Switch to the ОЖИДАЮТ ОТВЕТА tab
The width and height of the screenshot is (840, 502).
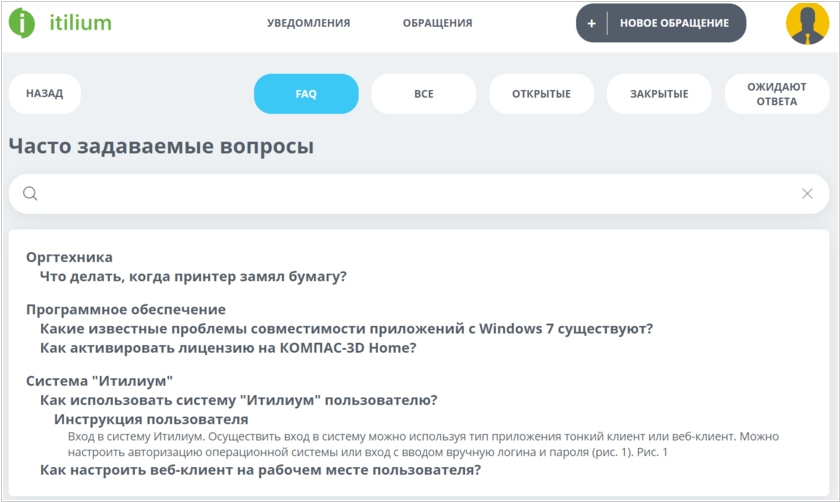pos(777,94)
